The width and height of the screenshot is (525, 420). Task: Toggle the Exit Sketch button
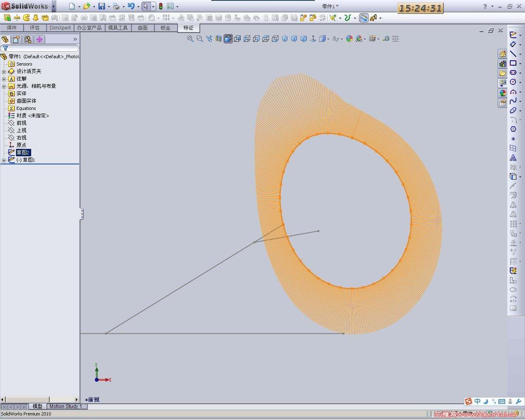coord(513,35)
